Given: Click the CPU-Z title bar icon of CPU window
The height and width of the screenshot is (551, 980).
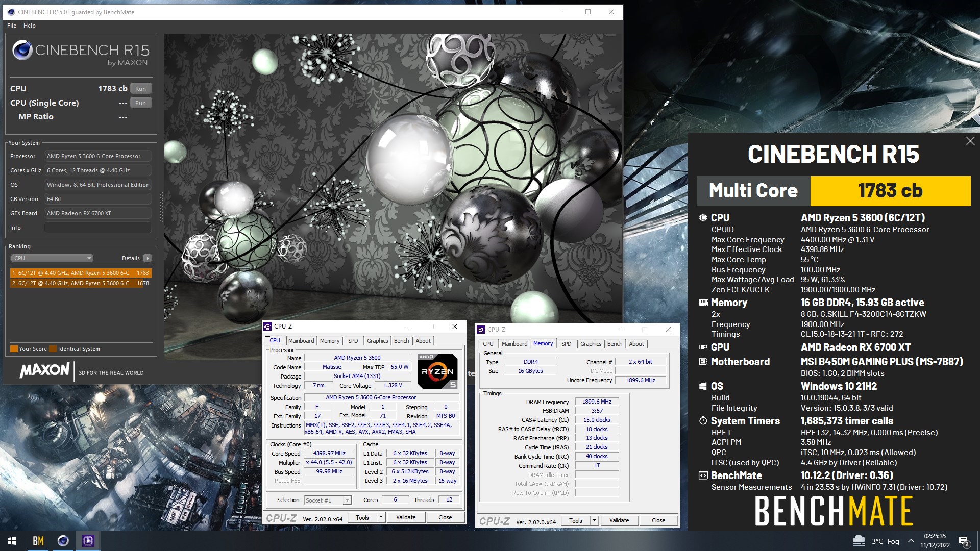Looking at the screenshot, I should coord(267,327).
